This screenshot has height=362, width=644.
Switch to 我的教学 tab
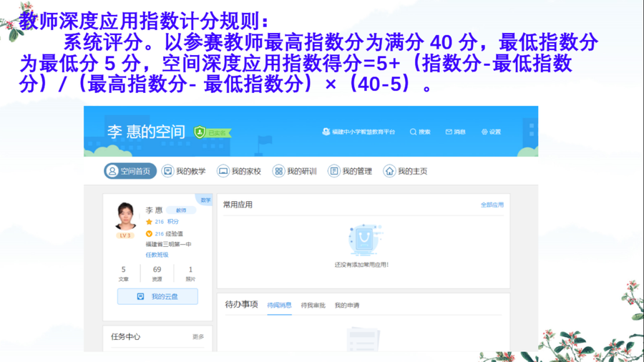point(184,171)
